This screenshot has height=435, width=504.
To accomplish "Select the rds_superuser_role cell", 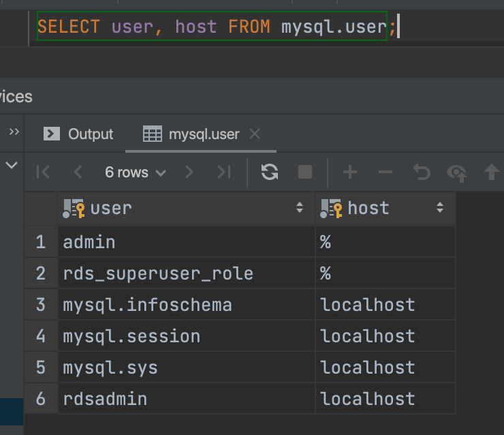I will click(158, 273).
